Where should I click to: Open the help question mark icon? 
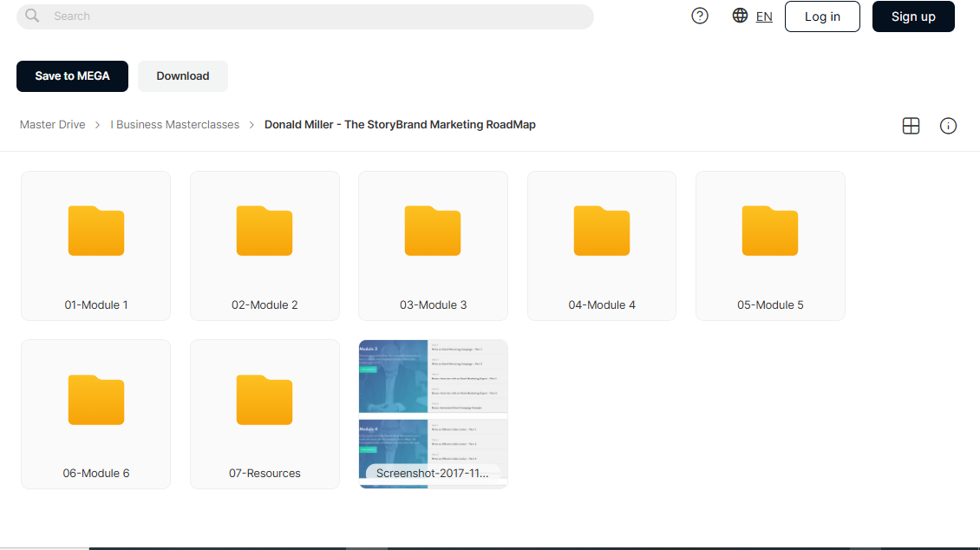tap(699, 16)
